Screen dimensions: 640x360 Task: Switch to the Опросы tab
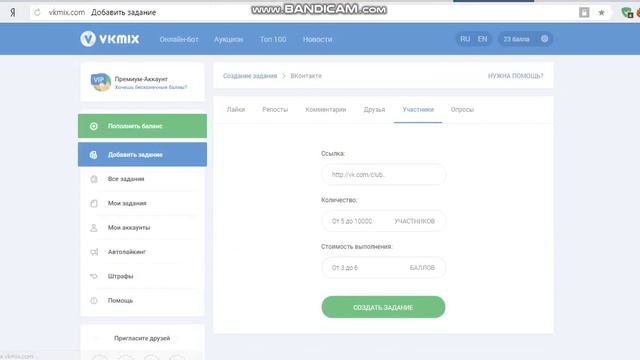[x=462, y=109]
